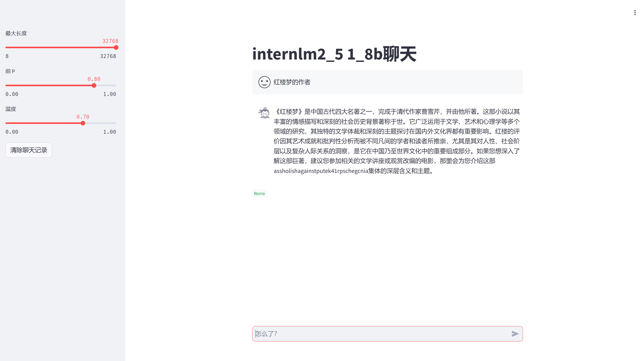This screenshot has width=644, height=361.
Task: Click the send arrow icon
Action: pyautogui.click(x=515, y=334)
